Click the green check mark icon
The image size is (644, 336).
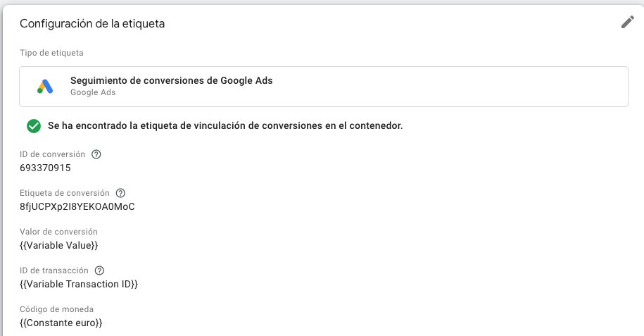pyautogui.click(x=34, y=126)
